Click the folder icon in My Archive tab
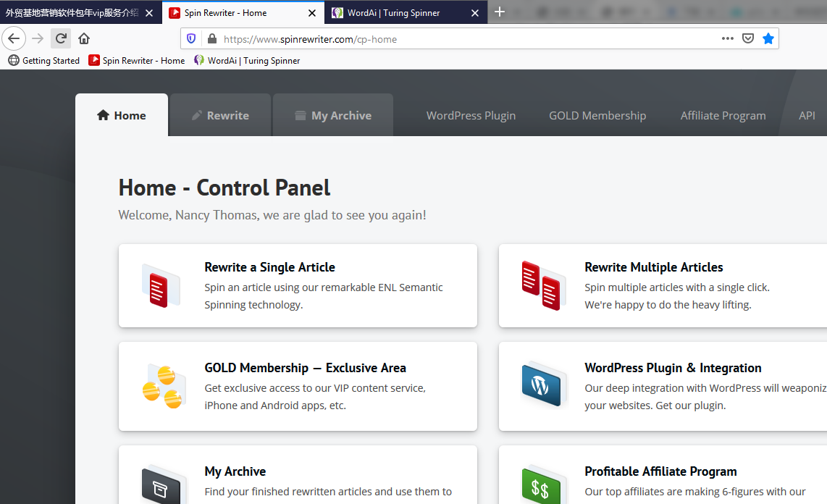Screen dimensions: 827x504 point(300,115)
